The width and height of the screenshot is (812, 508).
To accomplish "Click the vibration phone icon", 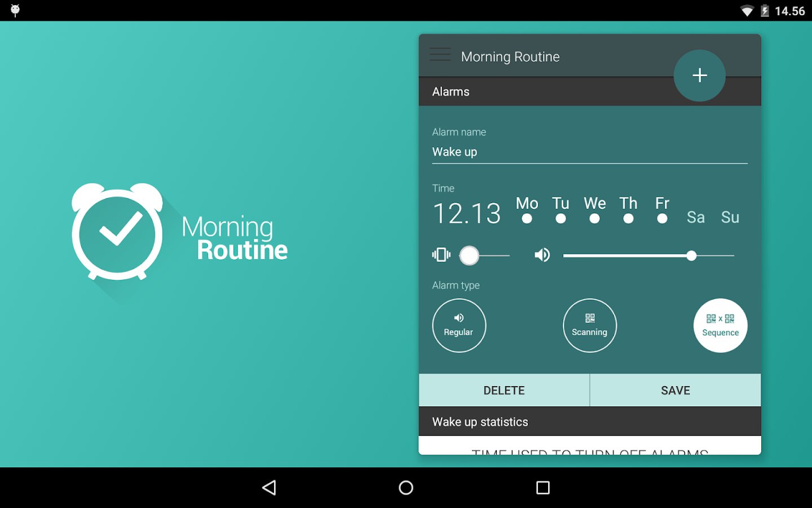I will click(x=441, y=255).
